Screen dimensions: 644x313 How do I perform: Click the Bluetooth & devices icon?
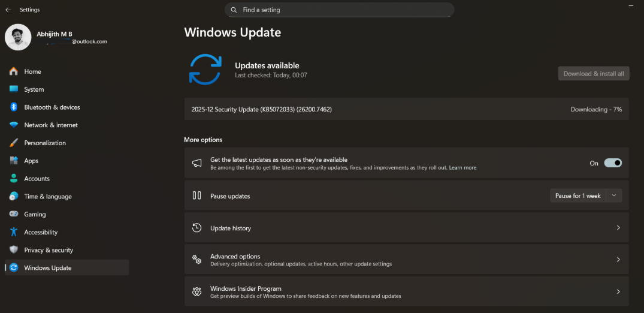point(13,107)
